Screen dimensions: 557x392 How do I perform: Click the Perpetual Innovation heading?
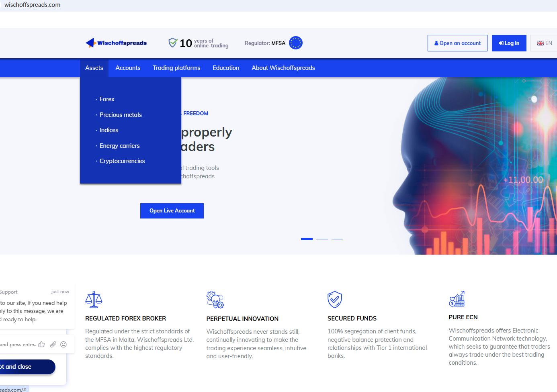(242, 319)
